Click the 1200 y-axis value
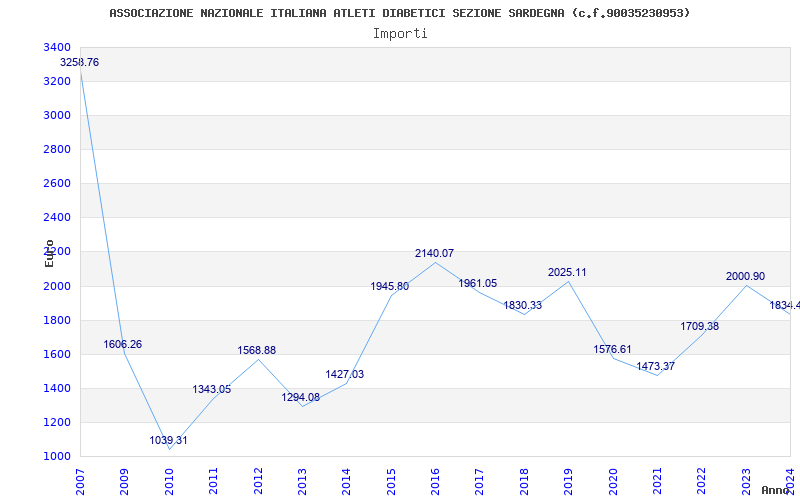This screenshot has height=500, width=800. pos(56,422)
